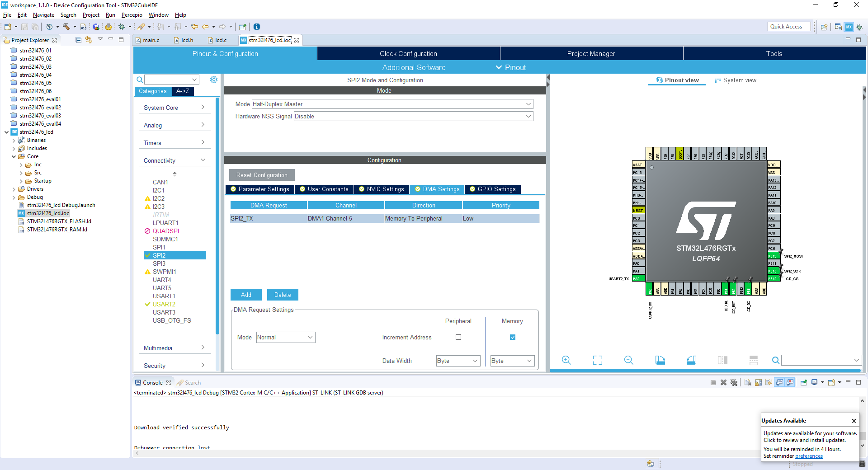
Task: Rotate the chip view clockwise
Action: 660,360
